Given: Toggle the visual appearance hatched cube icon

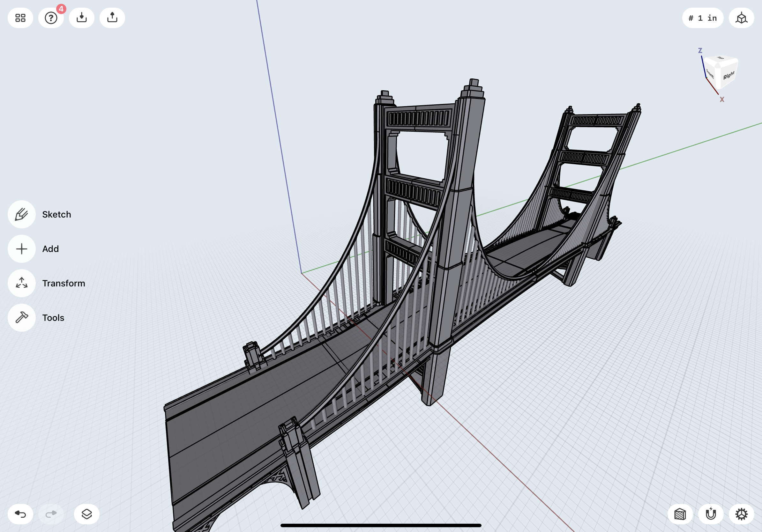Looking at the screenshot, I should [680, 514].
